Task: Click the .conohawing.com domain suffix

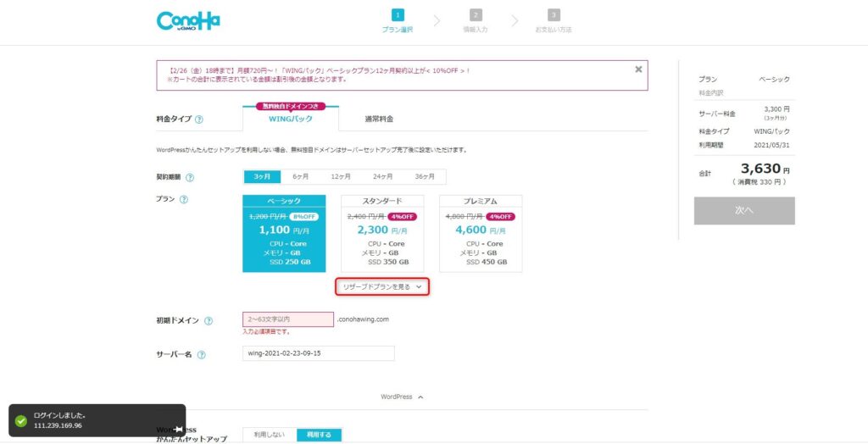Action: 363,319
